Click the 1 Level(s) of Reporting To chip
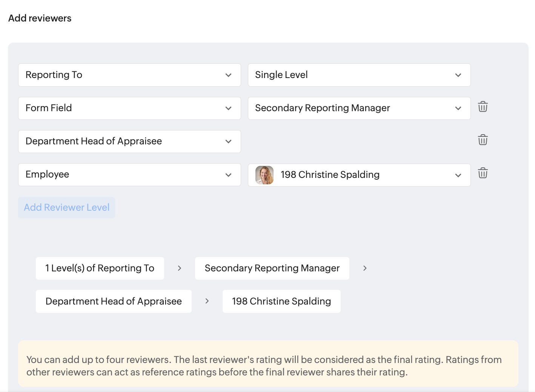535x392 pixels. point(100,268)
